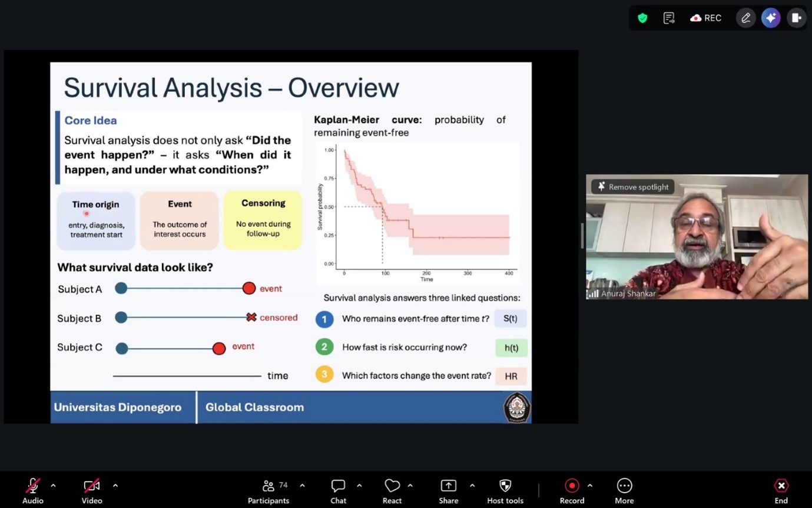
Task: Click the h(t) green label
Action: [512, 348]
